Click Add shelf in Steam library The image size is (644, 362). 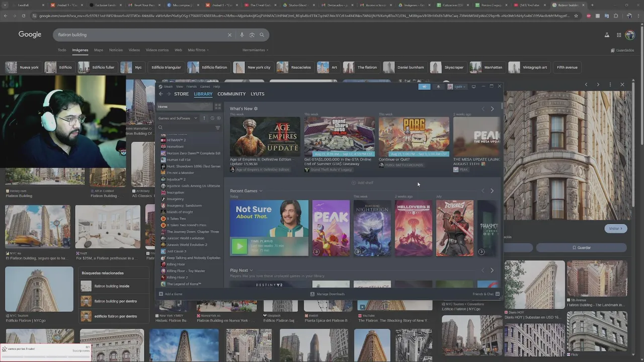tap(362, 183)
